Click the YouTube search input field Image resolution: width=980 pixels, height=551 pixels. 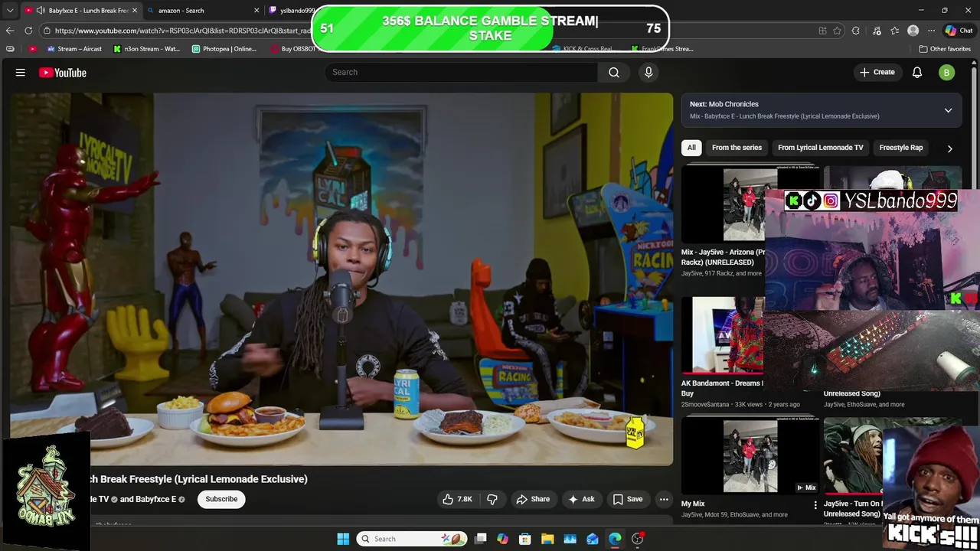[462, 72]
